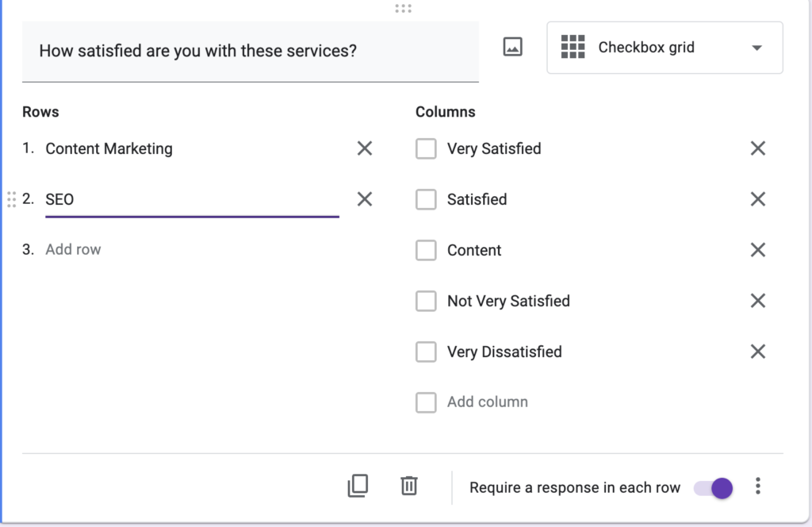812x527 pixels.
Task: Open the Checkbox grid question type dropdown
Action: (665, 48)
